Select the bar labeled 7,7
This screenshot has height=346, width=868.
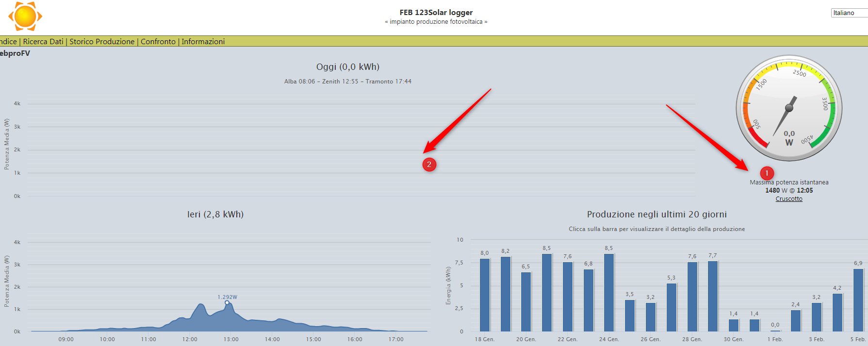click(x=713, y=296)
